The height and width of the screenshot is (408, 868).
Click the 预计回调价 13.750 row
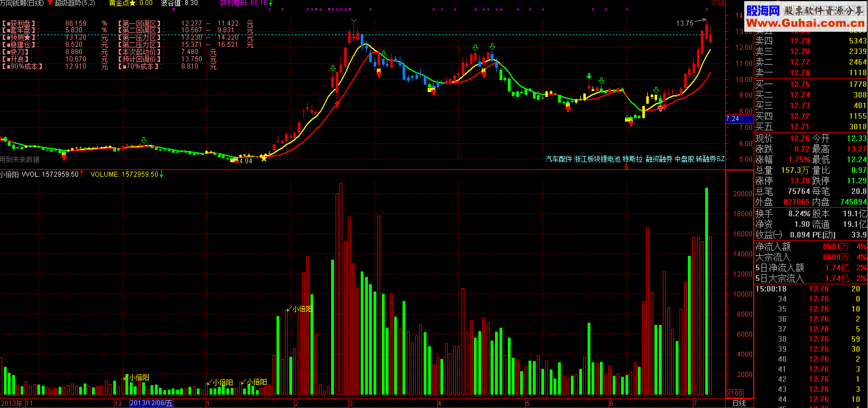tap(167, 59)
